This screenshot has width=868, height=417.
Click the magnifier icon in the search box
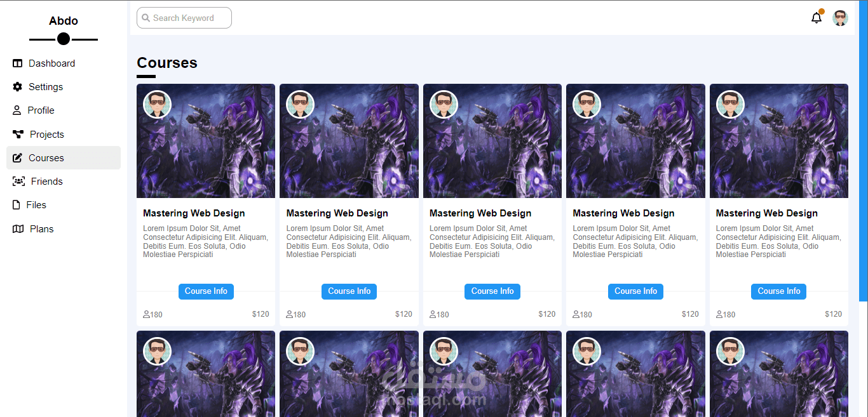[x=146, y=18]
